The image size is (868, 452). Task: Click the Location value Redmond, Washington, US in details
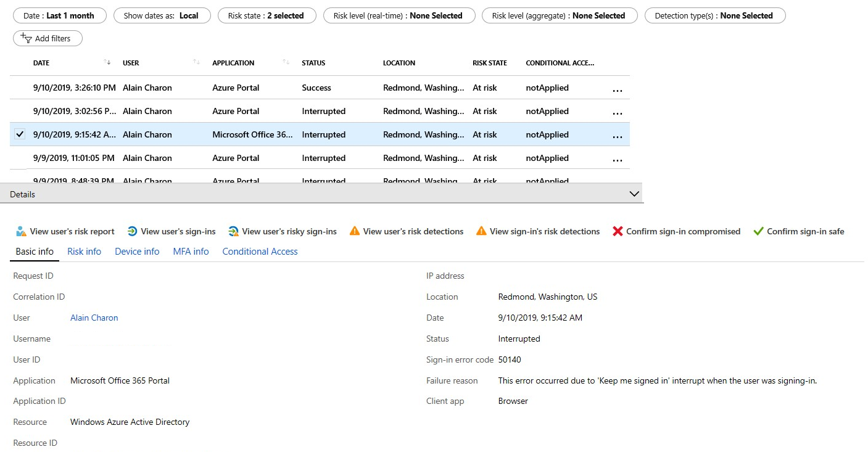coord(548,297)
